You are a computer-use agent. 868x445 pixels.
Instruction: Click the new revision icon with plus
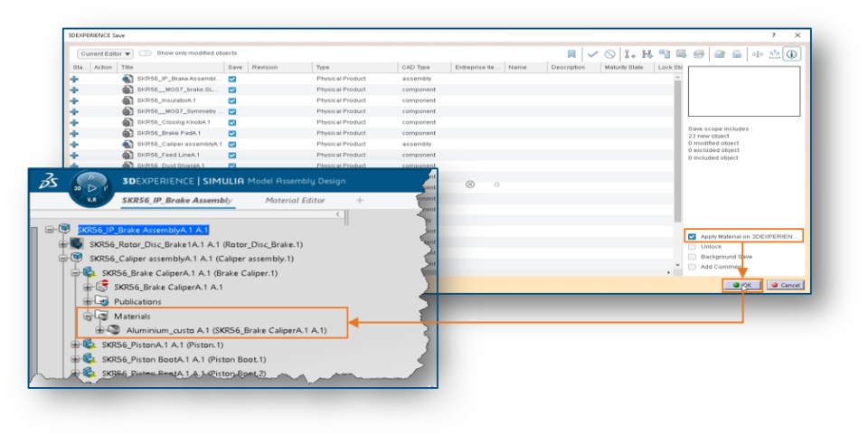click(630, 53)
